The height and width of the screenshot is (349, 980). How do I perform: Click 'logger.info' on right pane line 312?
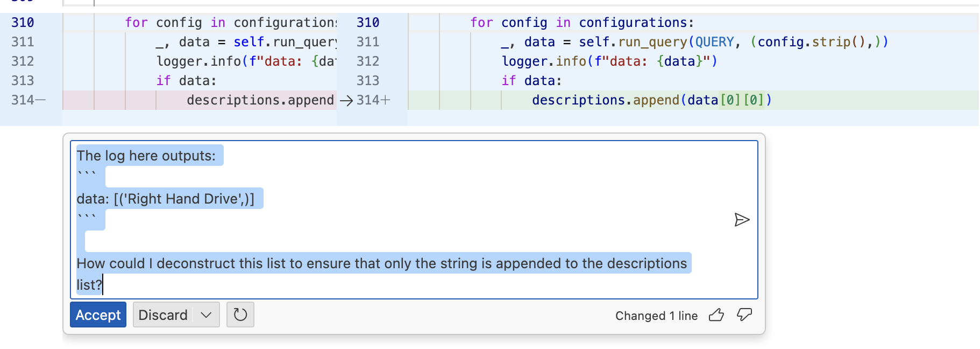[x=543, y=61]
